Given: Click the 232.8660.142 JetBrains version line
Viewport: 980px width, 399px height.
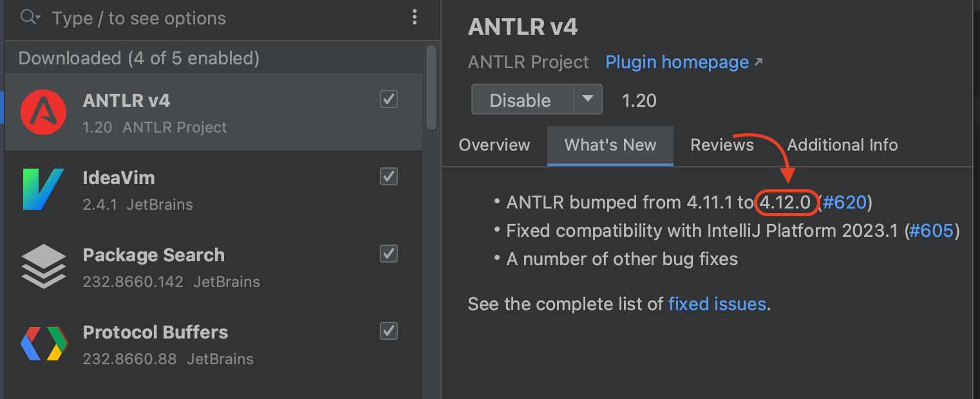Looking at the screenshot, I should [171, 282].
